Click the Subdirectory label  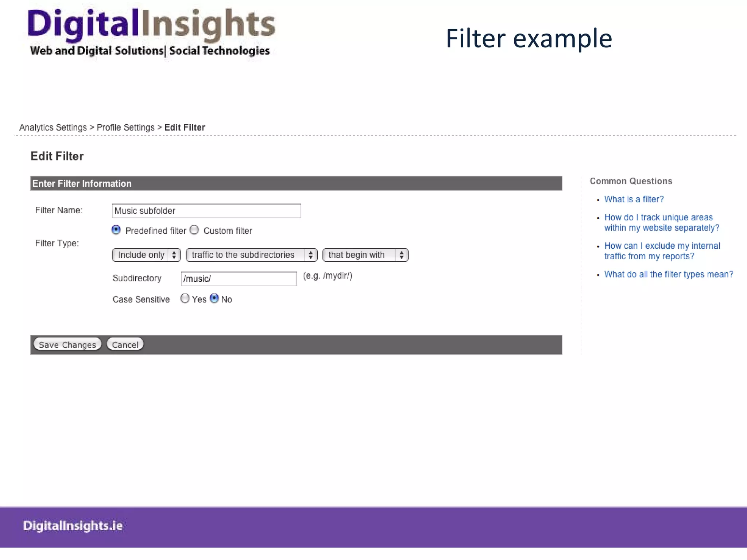pos(137,278)
